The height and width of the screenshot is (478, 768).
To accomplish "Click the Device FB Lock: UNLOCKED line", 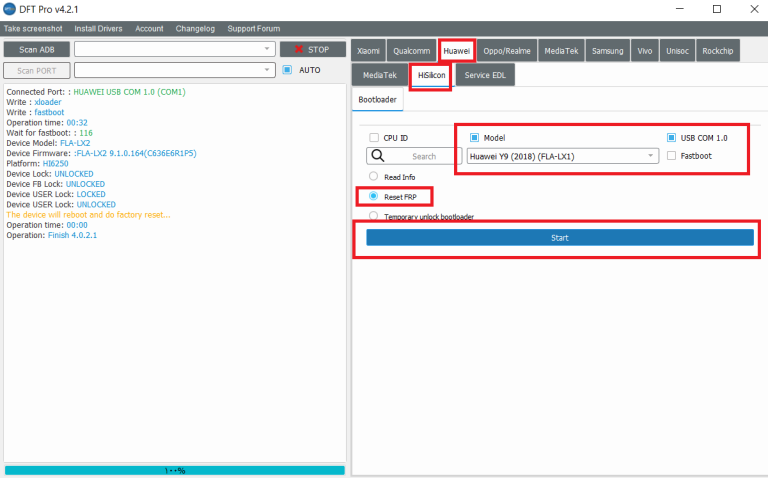I will [x=55, y=184].
